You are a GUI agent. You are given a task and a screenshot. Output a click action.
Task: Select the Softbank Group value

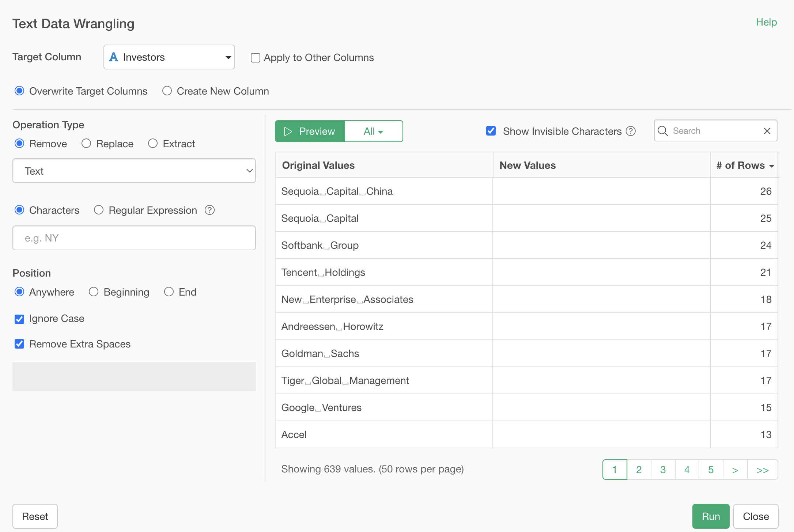click(320, 245)
